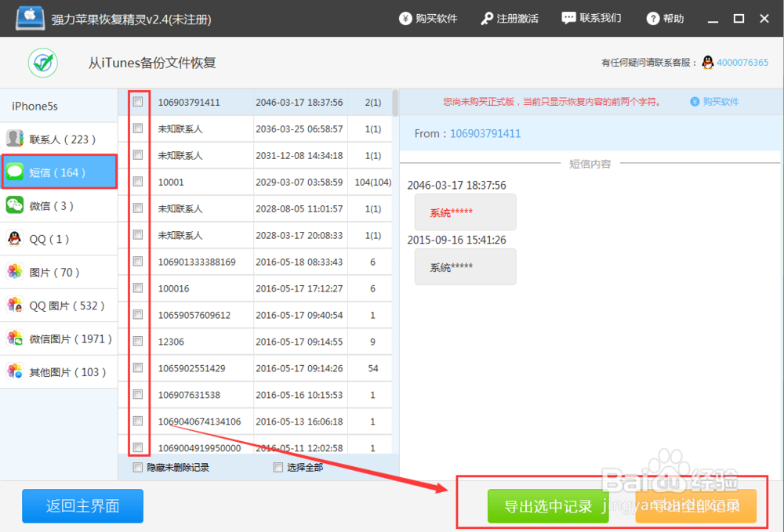Click the 104(104) count cell
Screen dimensions: 784x532
click(372, 182)
